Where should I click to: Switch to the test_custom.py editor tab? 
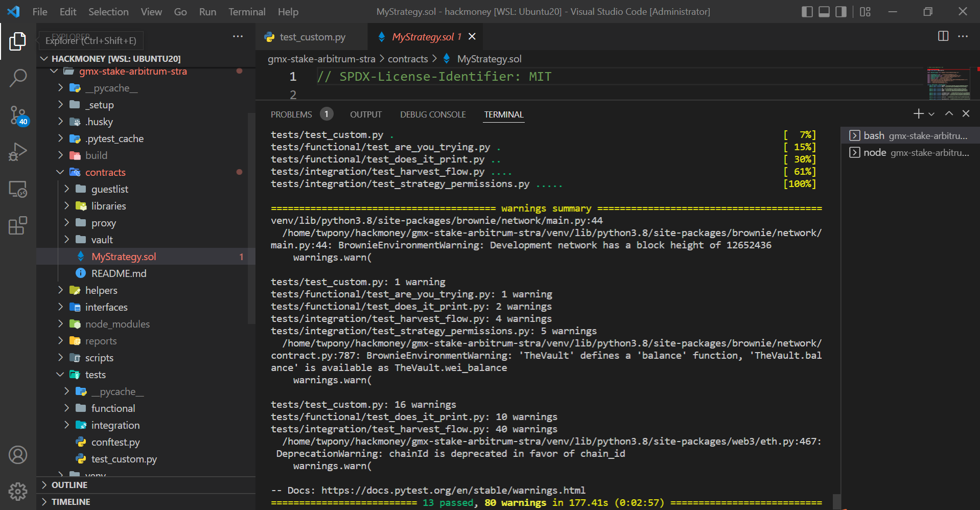[311, 37]
